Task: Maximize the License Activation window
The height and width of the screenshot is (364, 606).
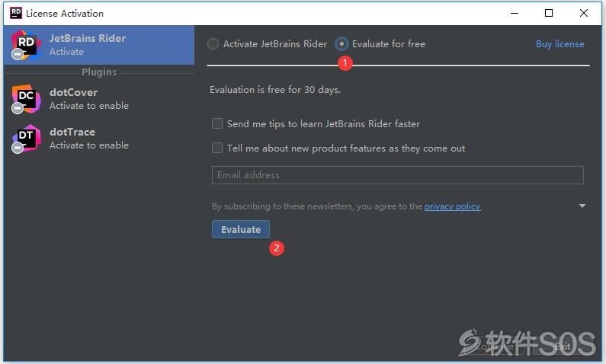Action: pyautogui.click(x=549, y=13)
